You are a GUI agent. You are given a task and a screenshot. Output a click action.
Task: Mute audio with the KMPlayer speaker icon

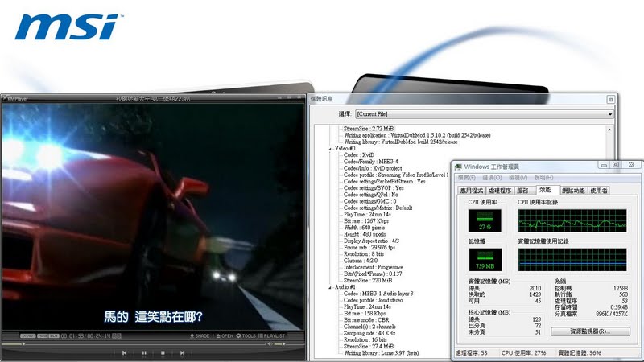(270, 344)
